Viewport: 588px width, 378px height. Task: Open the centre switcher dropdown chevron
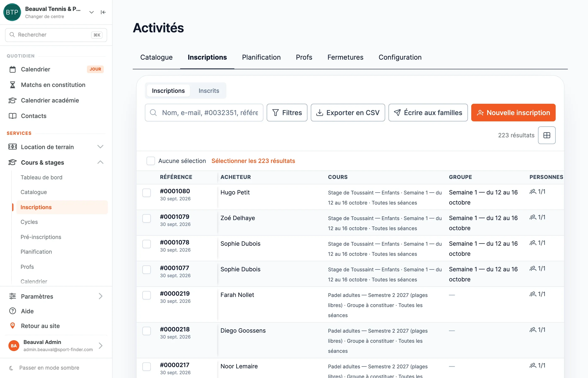pos(91,12)
